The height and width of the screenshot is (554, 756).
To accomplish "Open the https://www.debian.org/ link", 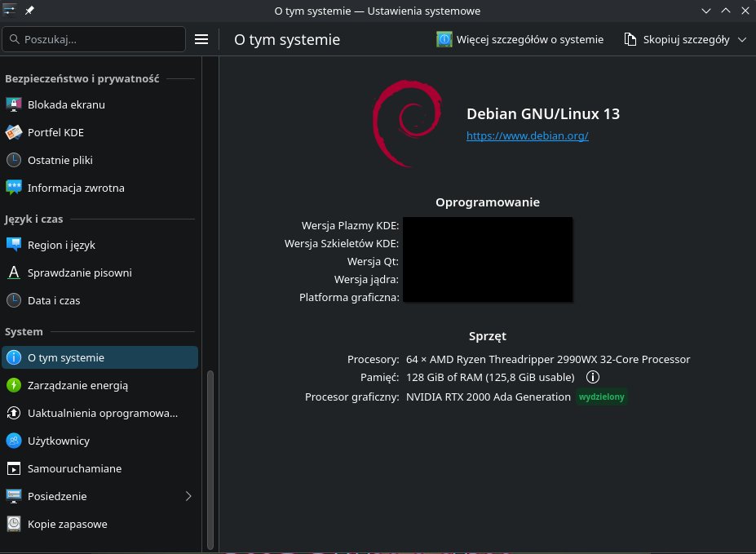I will [x=528, y=136].
